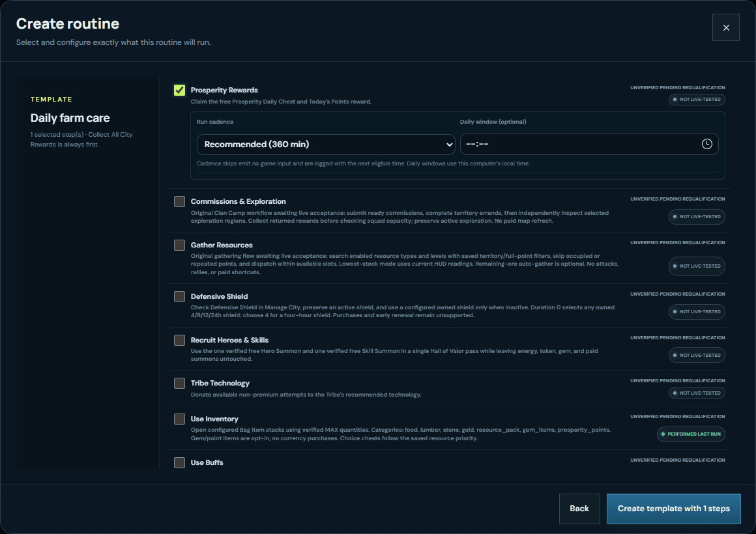
Task: Click the Run cadence label
Action: [x=215, y=122]
